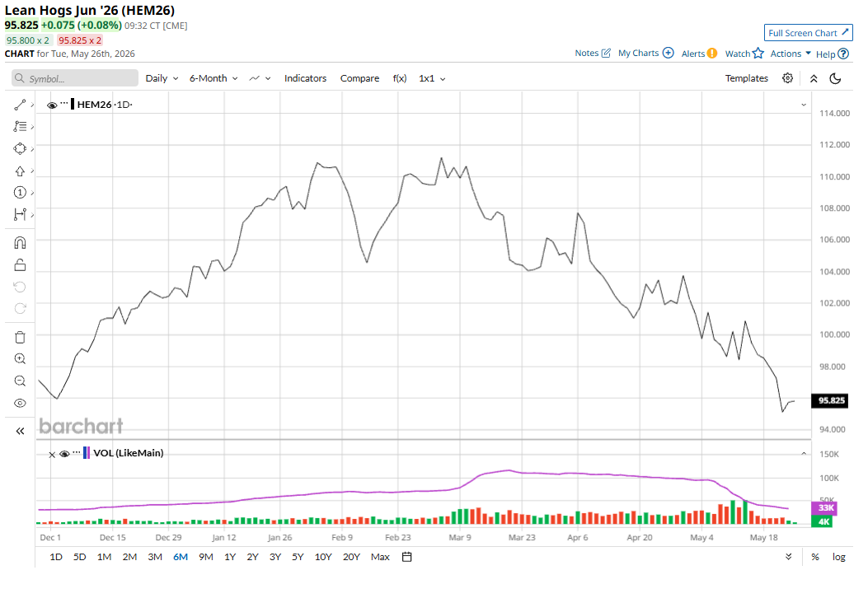Expand the 1x1 grid layout dropdown
Viewport: 868px width, 603px height.
coord(432,78)
